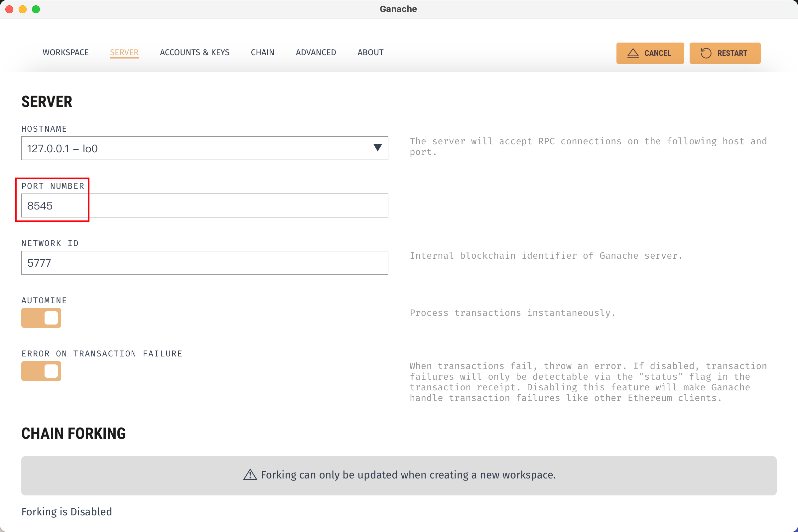This screenshot has width=798, height=532.
Task: Focus the Network ID input field
Action: [x=204, y=263]
